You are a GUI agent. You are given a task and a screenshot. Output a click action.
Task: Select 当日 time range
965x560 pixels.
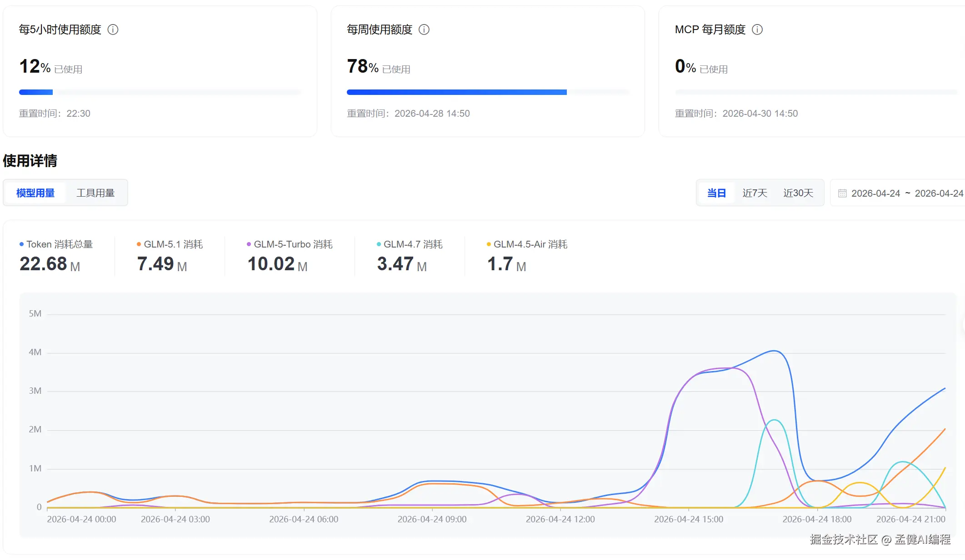(x=716, y=193)
